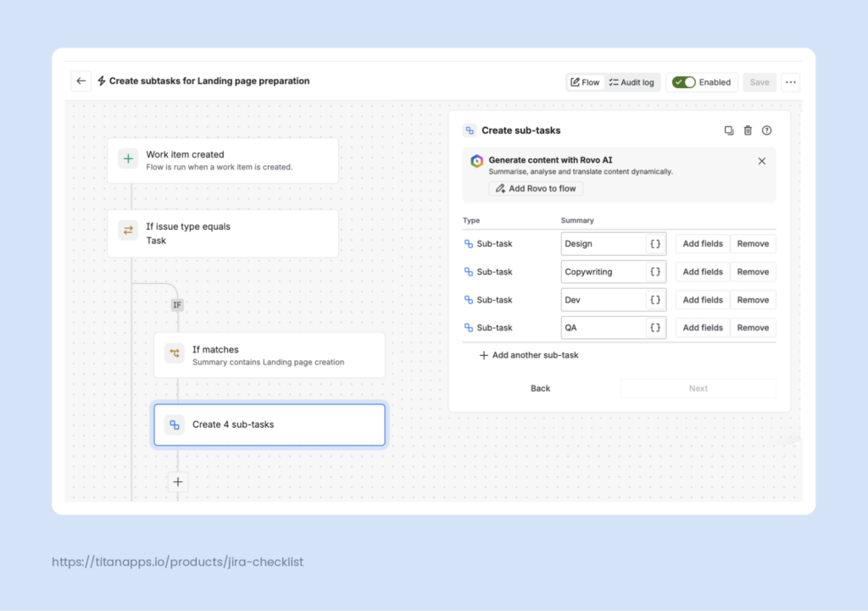This screenshot has width=868, height=611.
Task: Click sub-task icon in Design row
Action: click(468, 243)
